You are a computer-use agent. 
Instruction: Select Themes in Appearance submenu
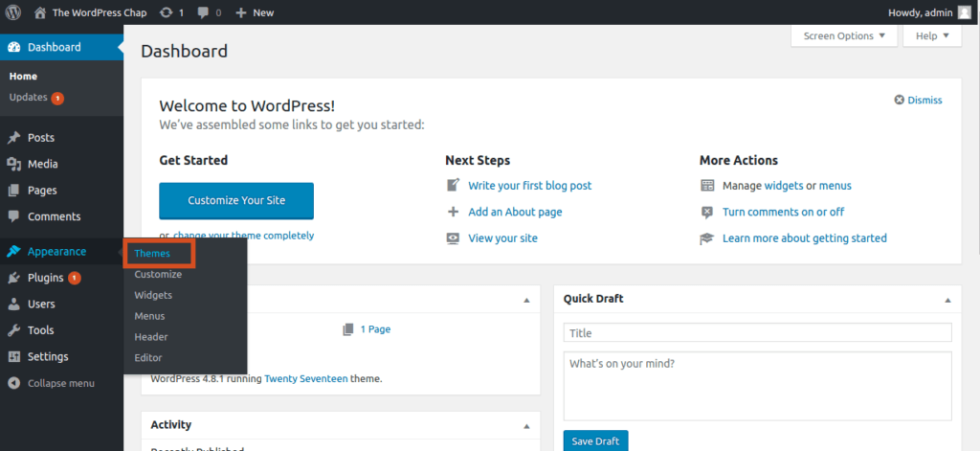pos(152,254)
